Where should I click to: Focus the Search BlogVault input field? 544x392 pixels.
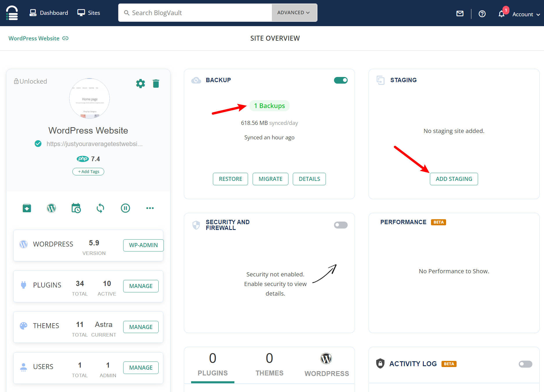click(x=198, y=13)
